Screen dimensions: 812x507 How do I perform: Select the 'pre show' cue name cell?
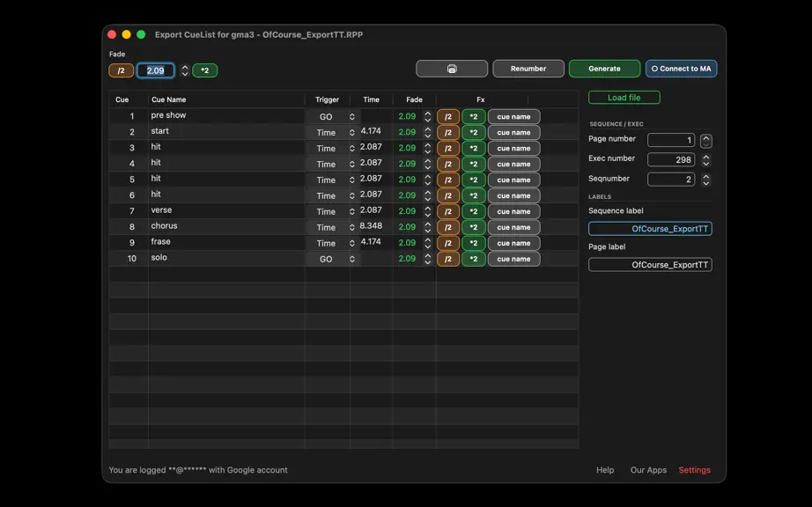click(227, 115)
